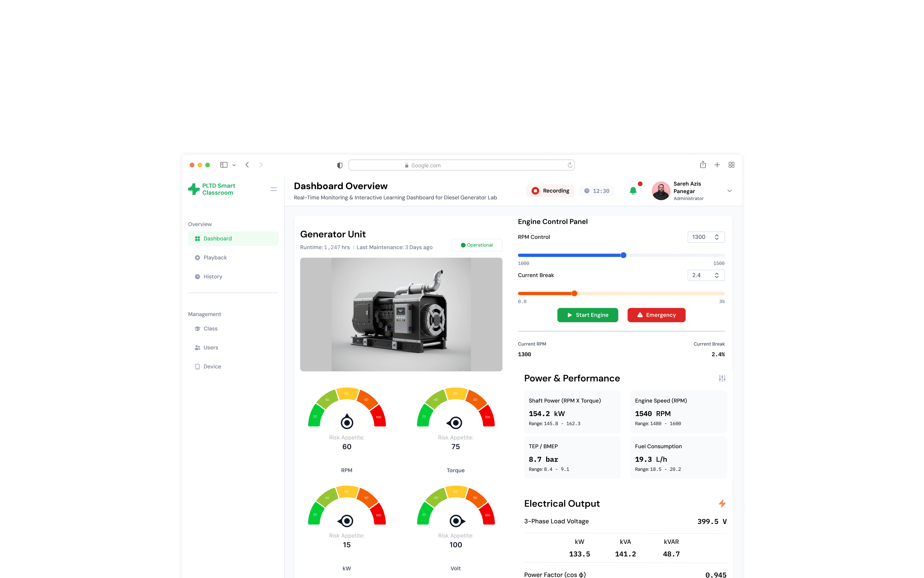Expand the user profile dropdown chevron

pos(729,191)
